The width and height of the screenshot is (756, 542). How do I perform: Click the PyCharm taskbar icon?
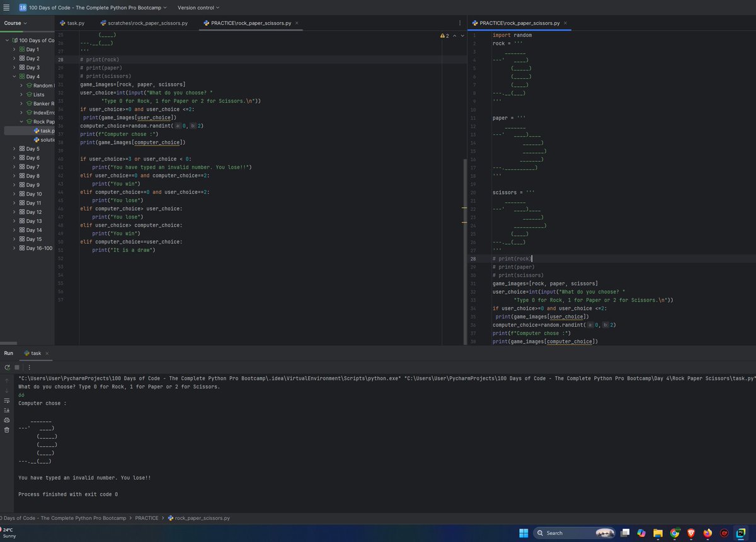[742, 533]
